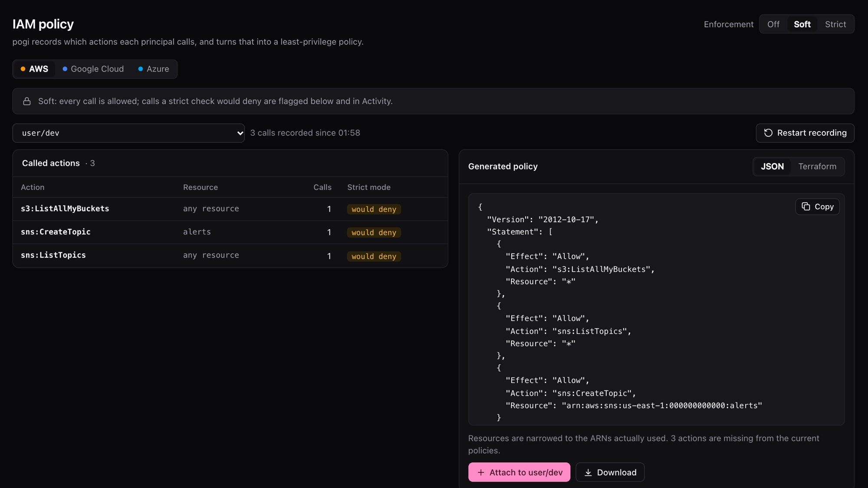Select the sns:ListTopics action row
This screenshot has height=488, width=868.
click(230, 256)
